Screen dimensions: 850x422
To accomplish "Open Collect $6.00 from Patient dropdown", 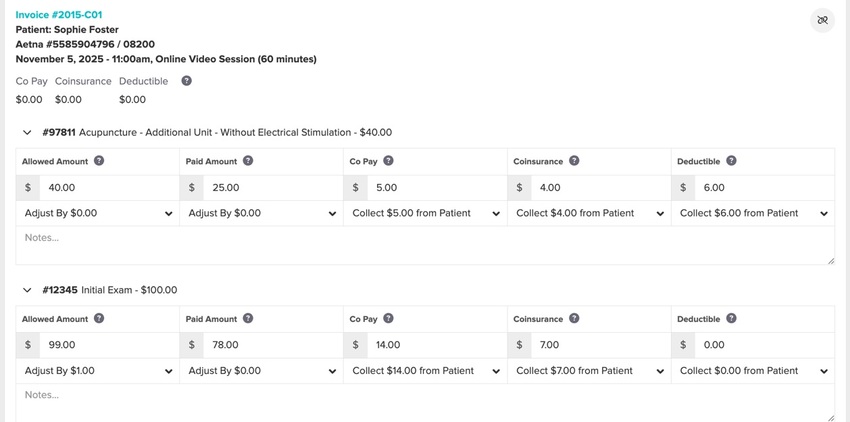I will [x=753, y=213].
